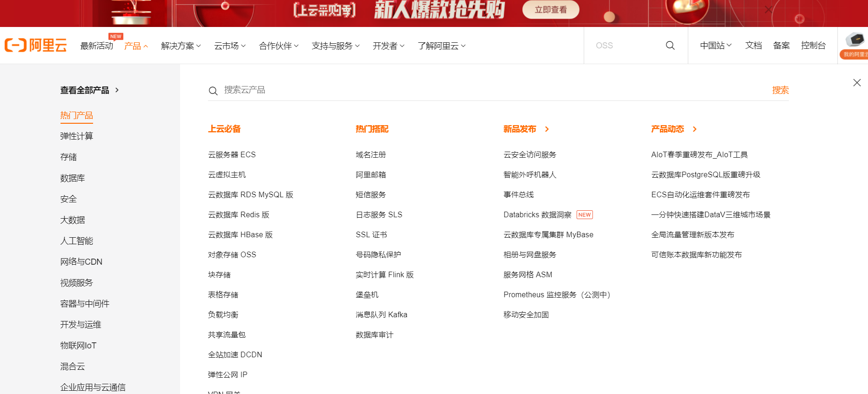Click the NEW badge on Databricks 数据洞察
The image size is (868, 394).
pos(585,214)
